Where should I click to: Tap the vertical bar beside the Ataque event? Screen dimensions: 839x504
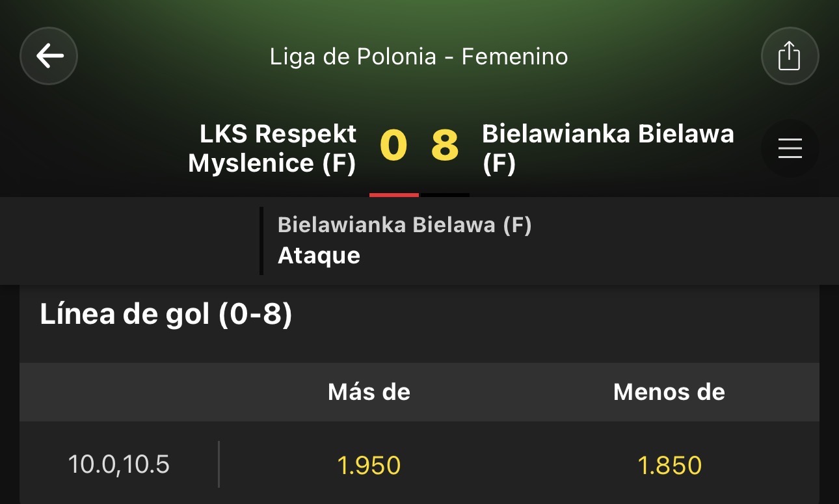point(261,241)
